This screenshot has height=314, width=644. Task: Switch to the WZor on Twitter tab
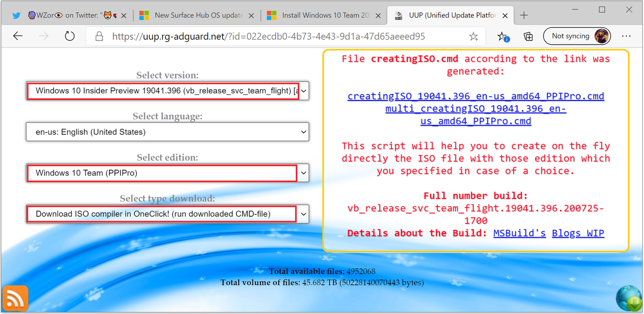click(70, 15)
